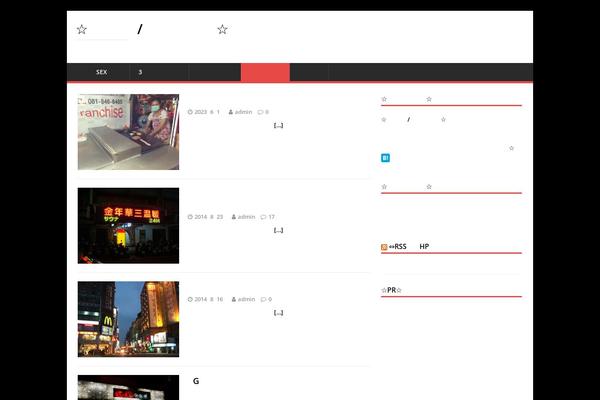600x400 pixels.
Task: Open the admin author link on the 2023 post
Action: [x=243, y=112]
